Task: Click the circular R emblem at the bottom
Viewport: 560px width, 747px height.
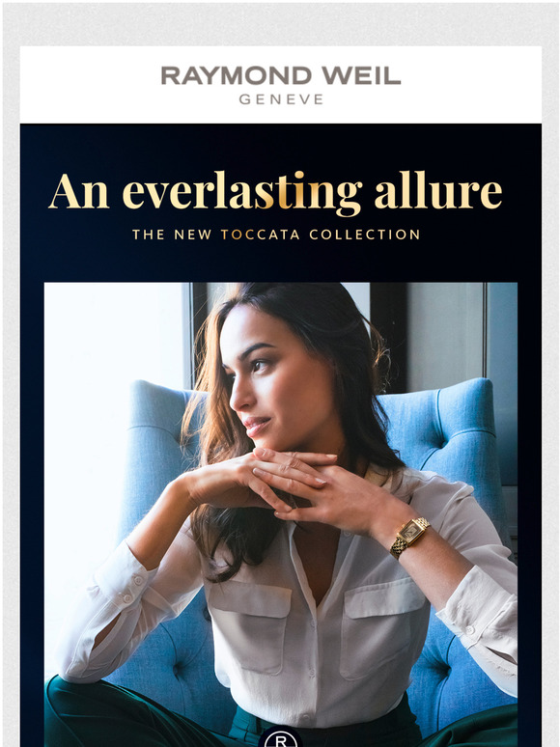Action: point(281,737)
